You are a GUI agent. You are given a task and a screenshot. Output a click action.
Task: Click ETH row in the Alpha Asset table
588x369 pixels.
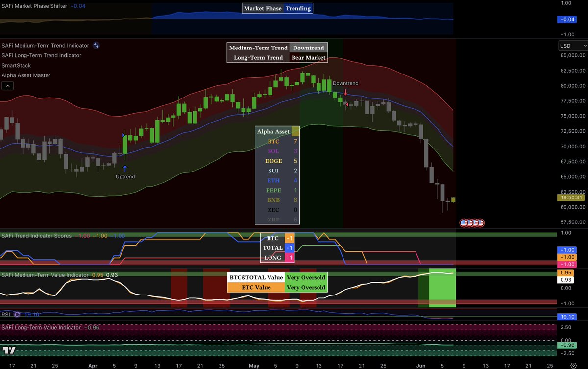[278, 180]
